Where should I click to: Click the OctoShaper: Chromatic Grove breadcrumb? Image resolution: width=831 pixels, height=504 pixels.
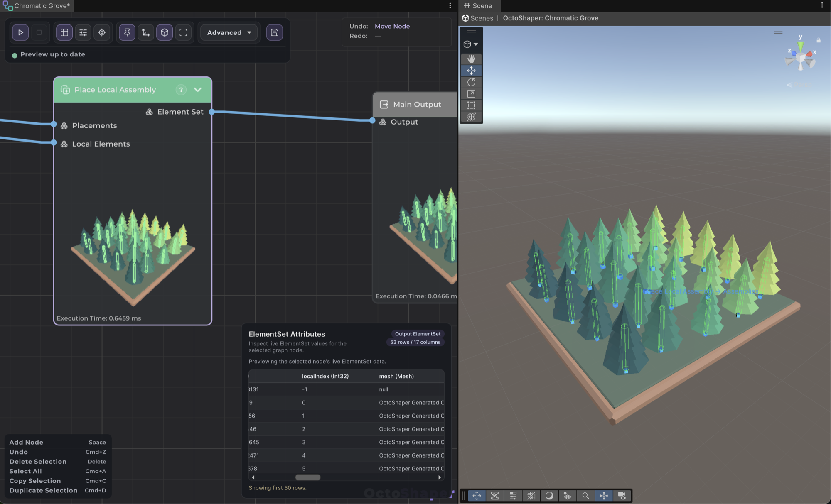pos(551,18)
